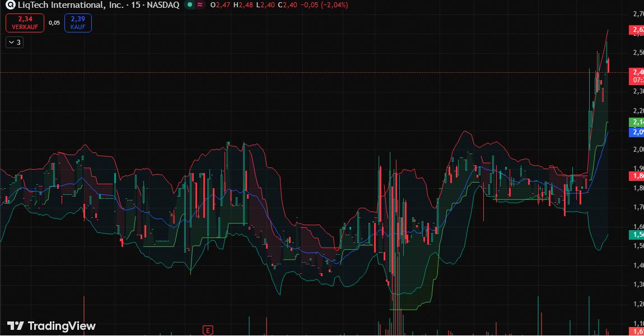Collapse the indicators list via the chevron
The image size is (644, 336).
click(x=10, y=42)
